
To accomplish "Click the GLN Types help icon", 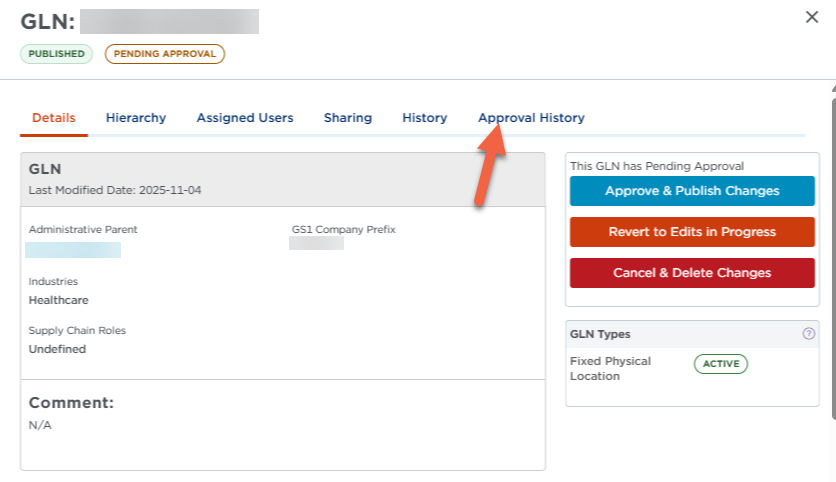I will 808,334.
